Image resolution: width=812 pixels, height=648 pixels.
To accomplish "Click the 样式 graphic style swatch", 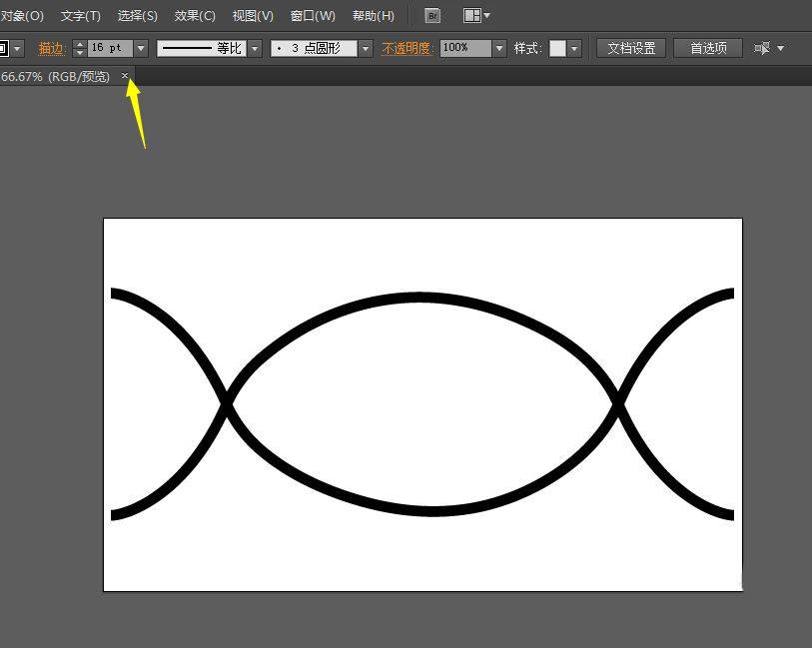I will pos(557,48).
